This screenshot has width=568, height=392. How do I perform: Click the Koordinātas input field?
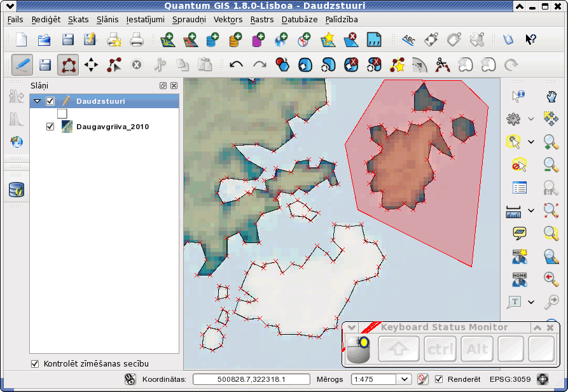(251, 379)
